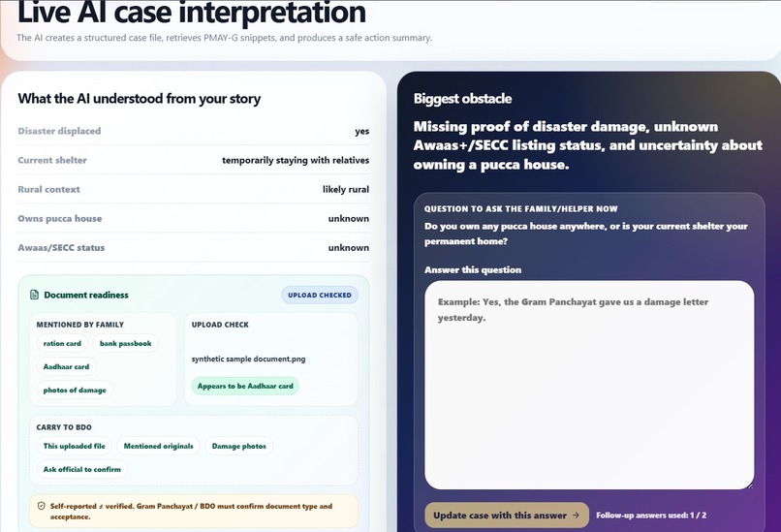Click the synthetic sample document.png file name
781x532 pixels.
pyautogui.click(x=249, y=359)
